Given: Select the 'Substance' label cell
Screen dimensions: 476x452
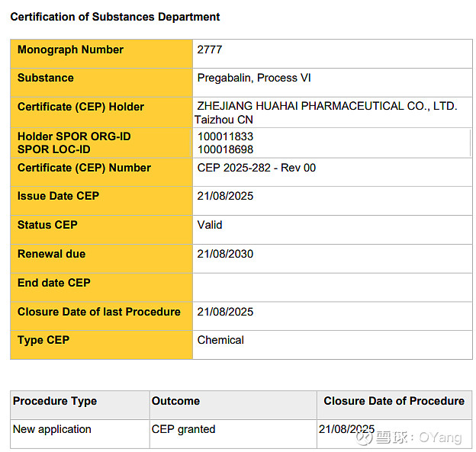Looking at the screenshot, I should click(x=101, y=82).
